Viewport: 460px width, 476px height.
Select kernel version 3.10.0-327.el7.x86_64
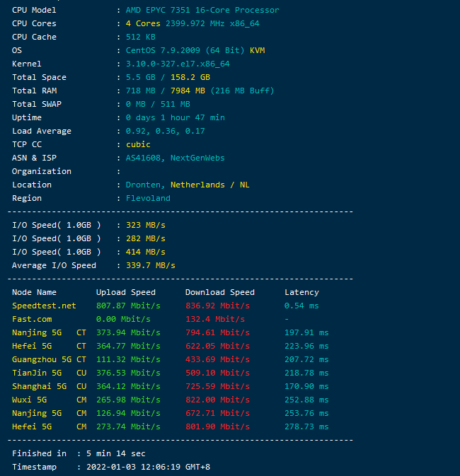pos(177,64)
